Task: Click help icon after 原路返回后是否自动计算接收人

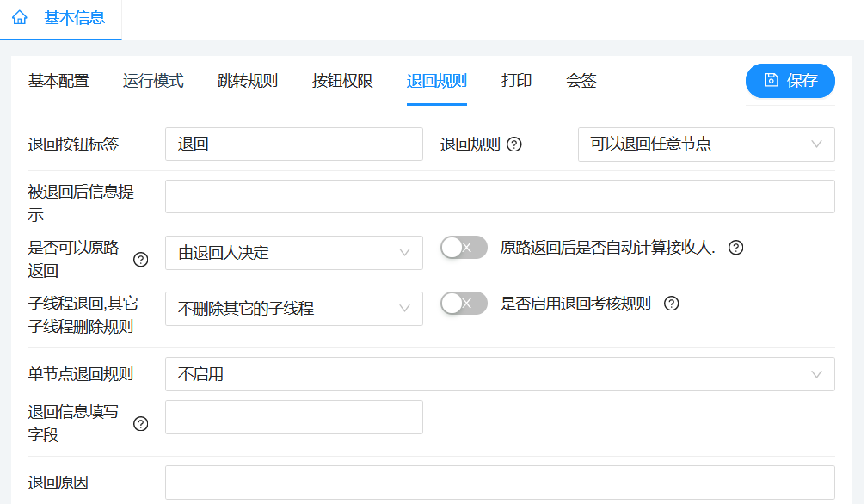Action: click(x=736, y=248)
